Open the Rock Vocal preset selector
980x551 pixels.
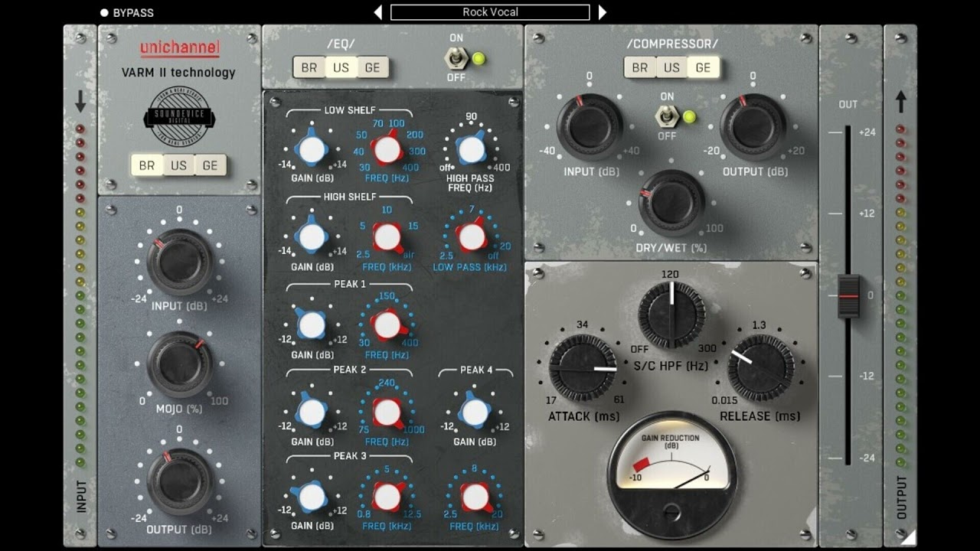pos(490,12)
